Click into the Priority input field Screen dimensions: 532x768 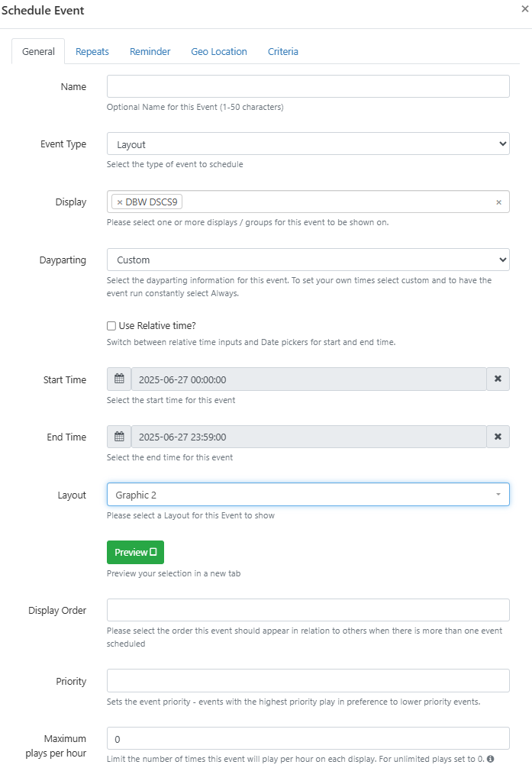point(308,681)
